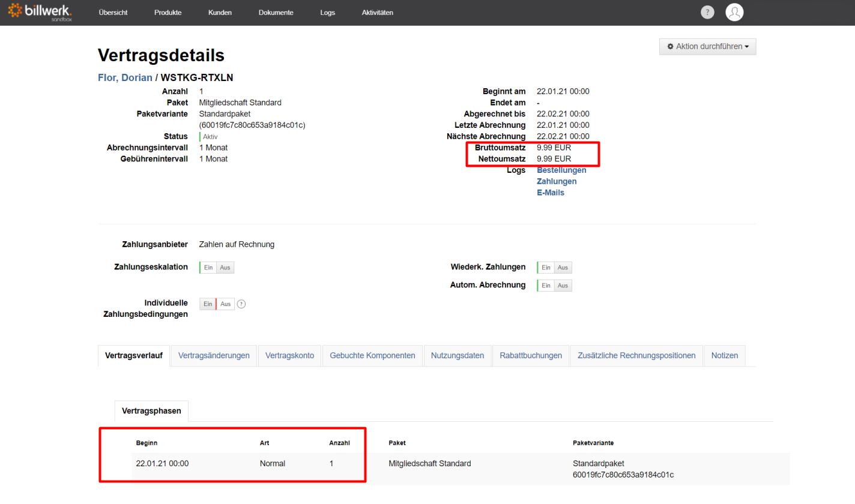Open the Aktion durchführen dropdown
This screenshot has height=504, width=855.
(x=707, y=46)
